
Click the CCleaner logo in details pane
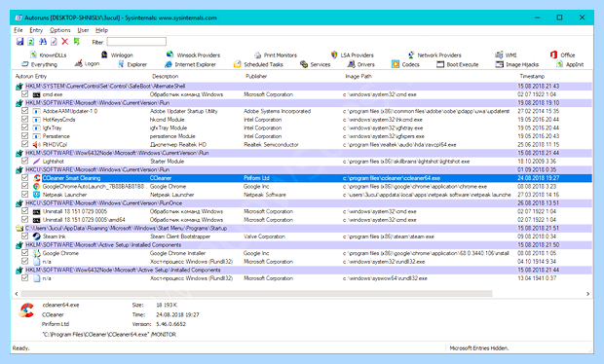point(26,310)
